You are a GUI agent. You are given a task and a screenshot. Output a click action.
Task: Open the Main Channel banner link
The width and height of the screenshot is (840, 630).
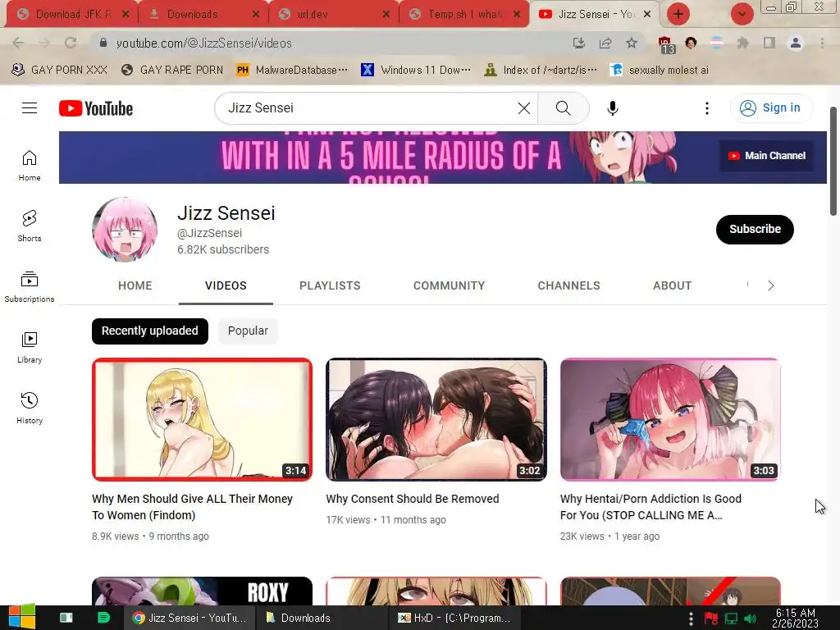tap(766, 156)
